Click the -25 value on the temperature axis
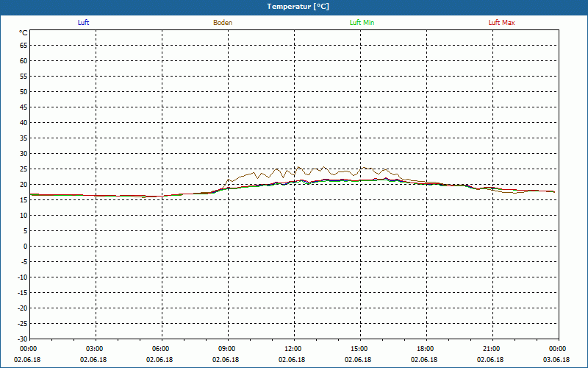588x368 pixels. tap(22, 324)
